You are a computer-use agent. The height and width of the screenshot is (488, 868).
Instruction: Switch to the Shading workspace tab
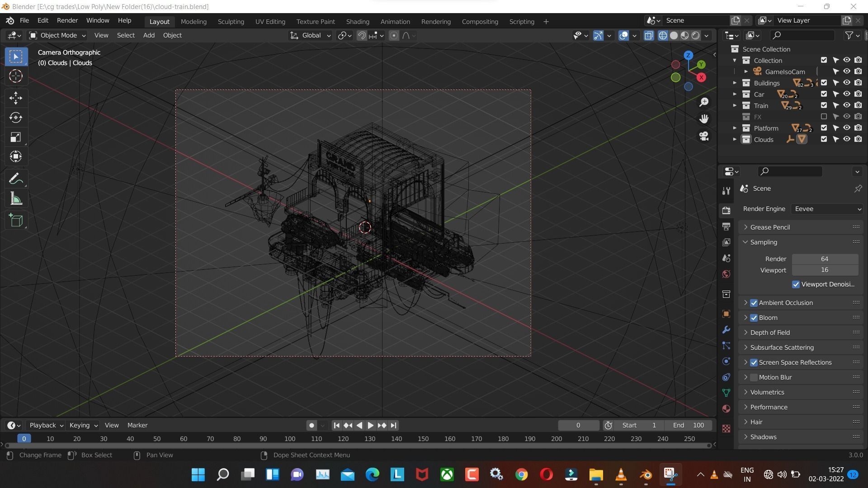pyautogui.click(x=358, y=21)
